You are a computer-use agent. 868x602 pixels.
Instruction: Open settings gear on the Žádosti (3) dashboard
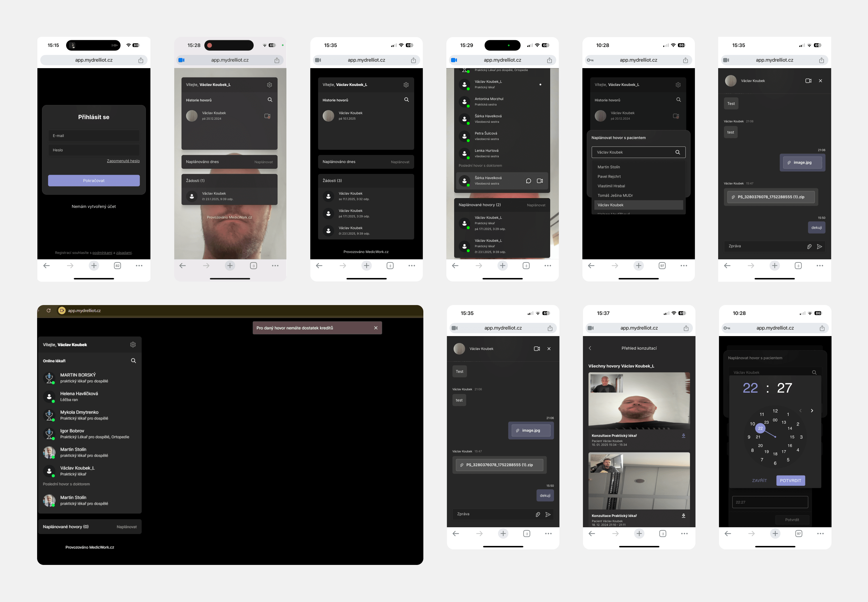(406, 85)
